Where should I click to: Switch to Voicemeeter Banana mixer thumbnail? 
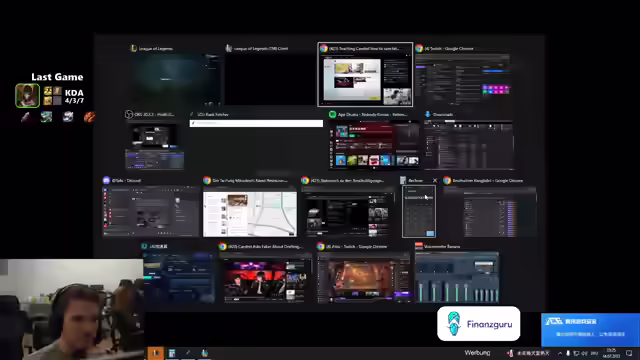click(x=457, y=278)
